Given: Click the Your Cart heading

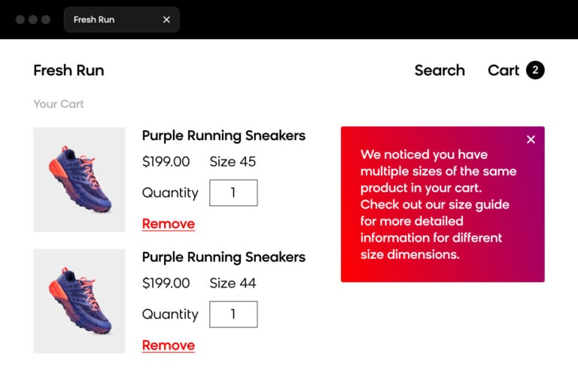Looking at the screenshot, I should coord(59,104).
